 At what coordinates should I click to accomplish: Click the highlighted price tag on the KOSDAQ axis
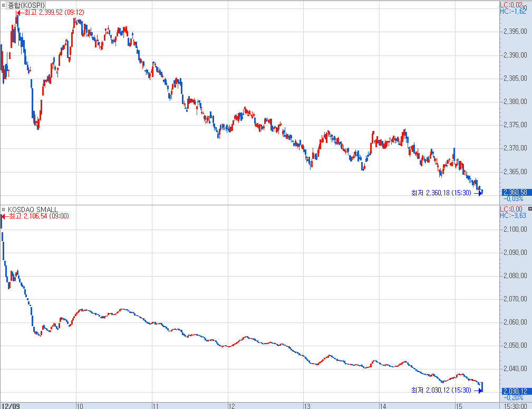pyautogui.click(x=515, y=391)
